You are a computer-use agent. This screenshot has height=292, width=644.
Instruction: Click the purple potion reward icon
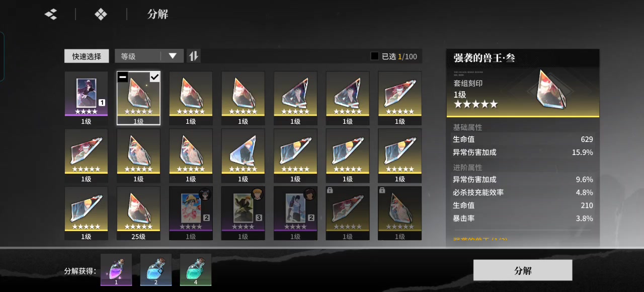[x=116, y=270]
